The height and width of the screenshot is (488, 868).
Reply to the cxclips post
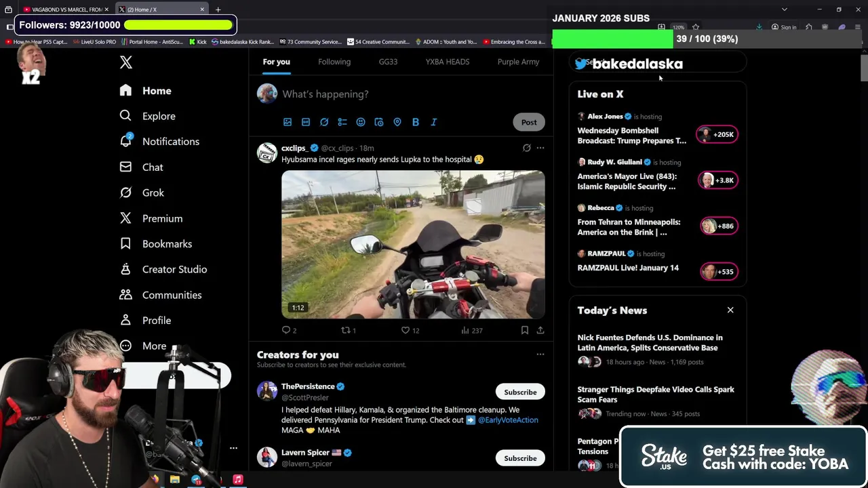[x=289, y=330]
